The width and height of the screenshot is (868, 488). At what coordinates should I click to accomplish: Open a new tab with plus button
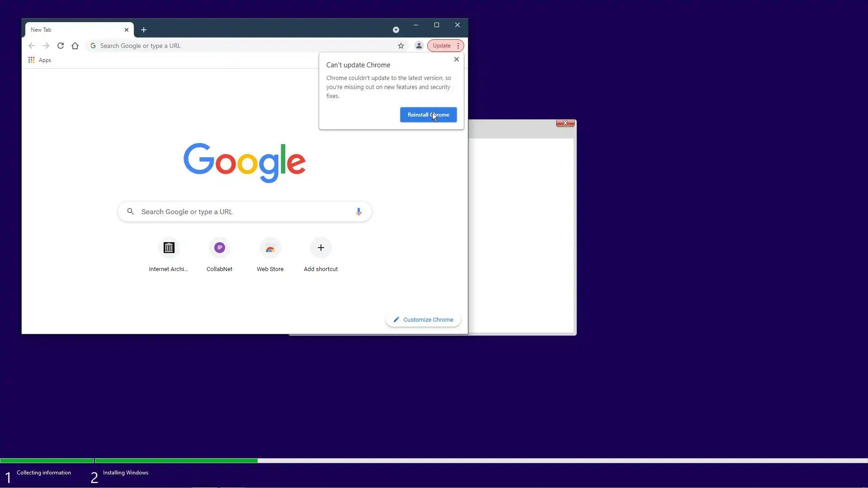click(144, 30)
